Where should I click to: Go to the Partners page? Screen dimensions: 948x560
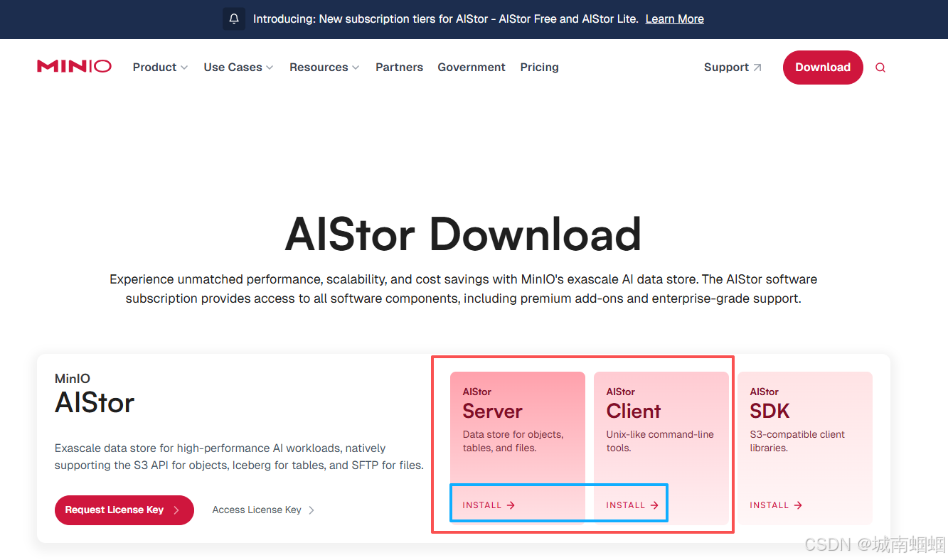point(399,68)
